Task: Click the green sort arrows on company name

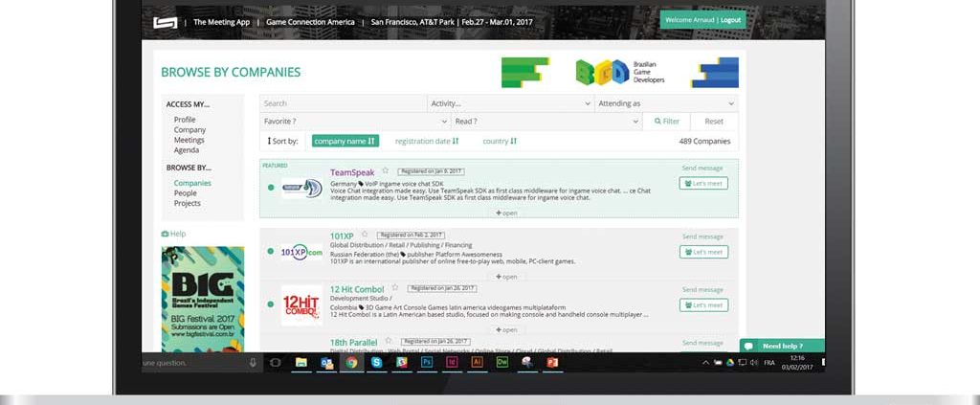Action: click(371, 142)
